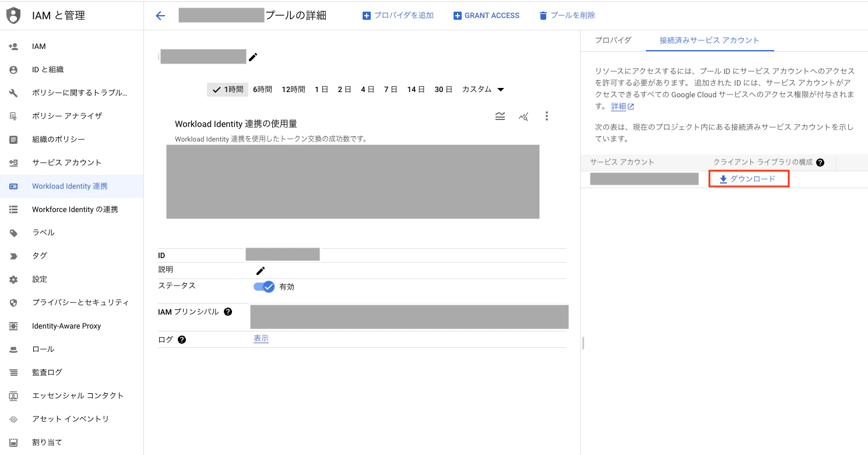Open アセット インベントリ in the sidebar

tap(72, 419)
